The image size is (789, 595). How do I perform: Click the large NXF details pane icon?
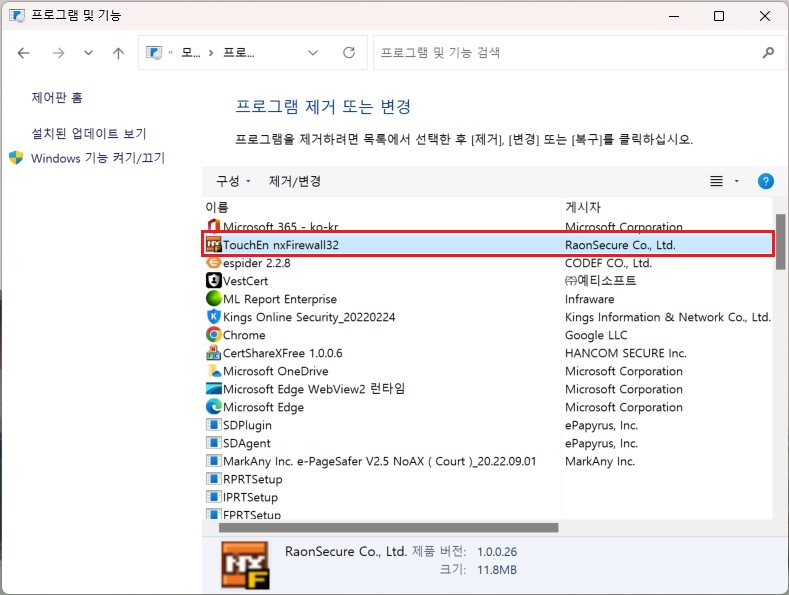click(245, 565)
